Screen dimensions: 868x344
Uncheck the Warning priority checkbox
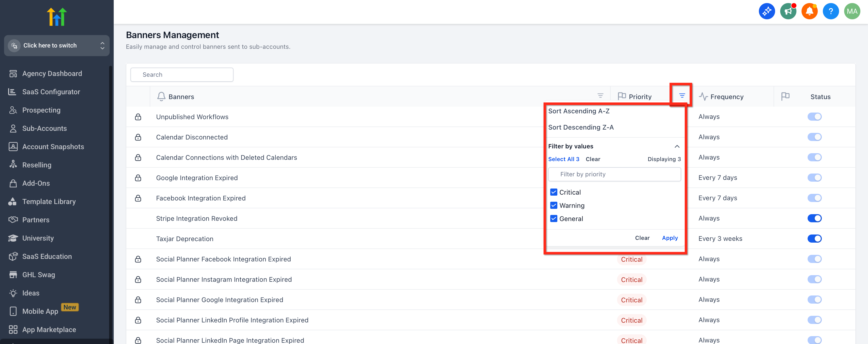553,205
